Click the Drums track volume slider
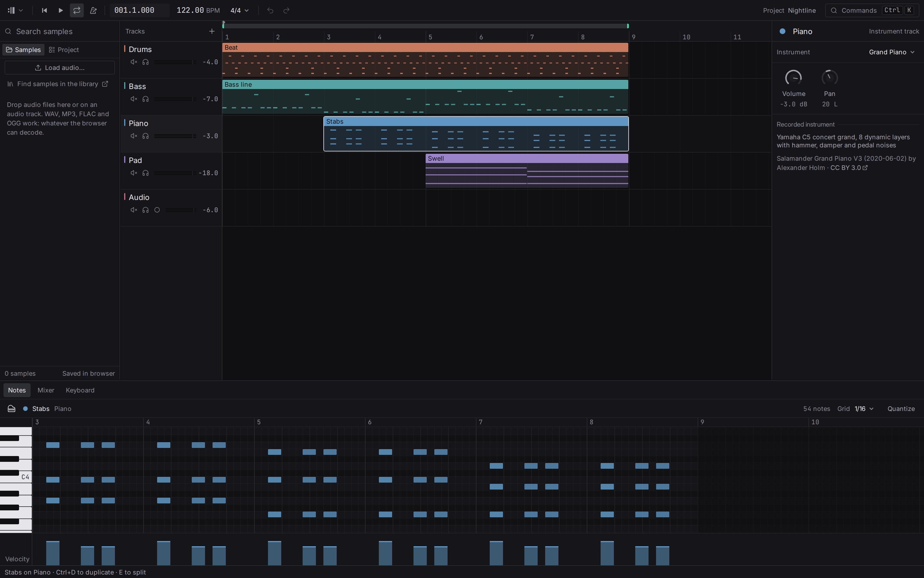This screenshot has width=924, height=578. coord(175,62)
